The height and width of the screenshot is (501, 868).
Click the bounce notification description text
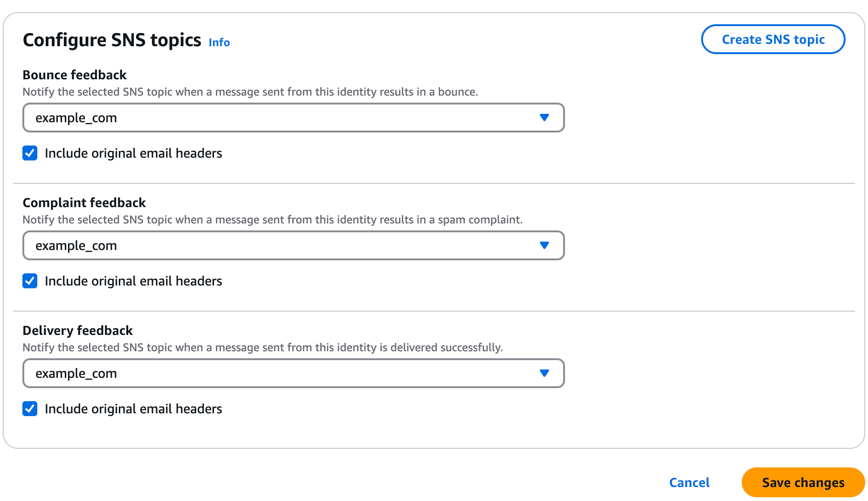coord(251,91)
